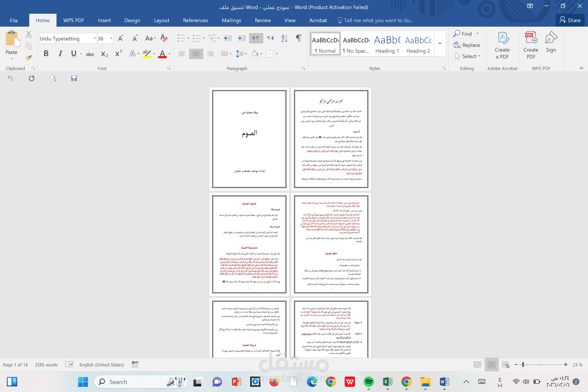Toggle Subscript formatting
The height and width of the screenshot is (392, 588).
pyautogui.click(x=104, y=54)
